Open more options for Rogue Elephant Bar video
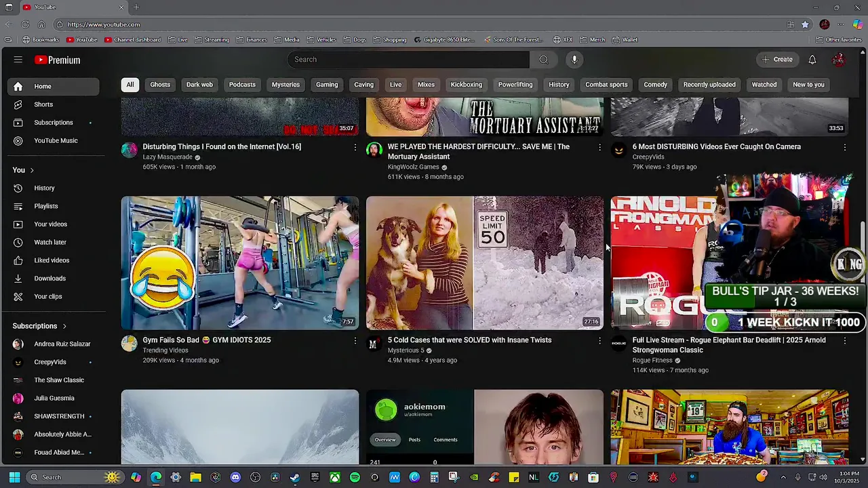 [x=844, y=340]
